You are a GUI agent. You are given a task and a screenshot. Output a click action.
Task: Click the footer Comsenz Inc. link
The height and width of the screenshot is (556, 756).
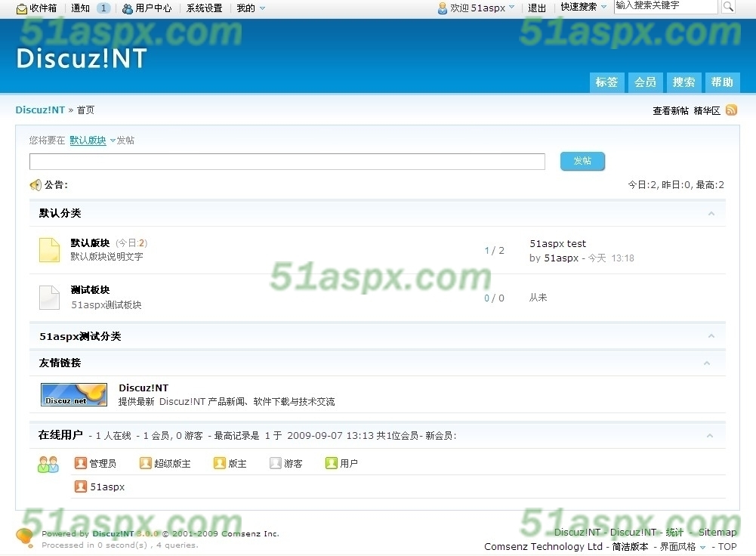(251, 534)
